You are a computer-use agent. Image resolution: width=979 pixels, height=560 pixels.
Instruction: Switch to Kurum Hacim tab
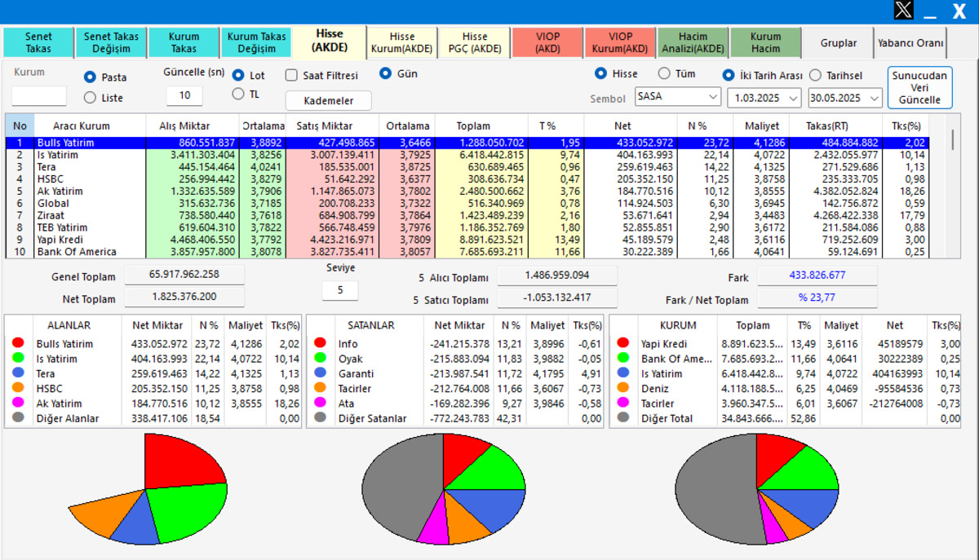(765, 42)
